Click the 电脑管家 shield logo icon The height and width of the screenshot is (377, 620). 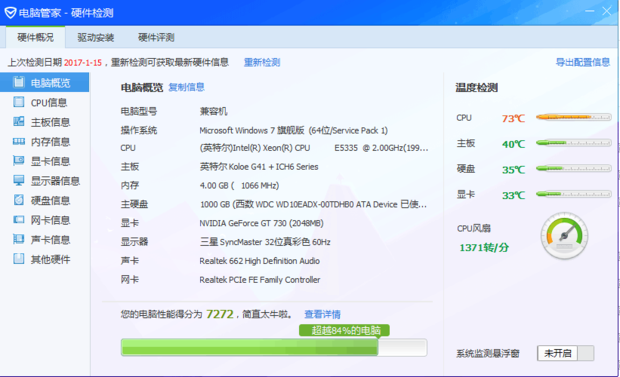click(10, 13)
